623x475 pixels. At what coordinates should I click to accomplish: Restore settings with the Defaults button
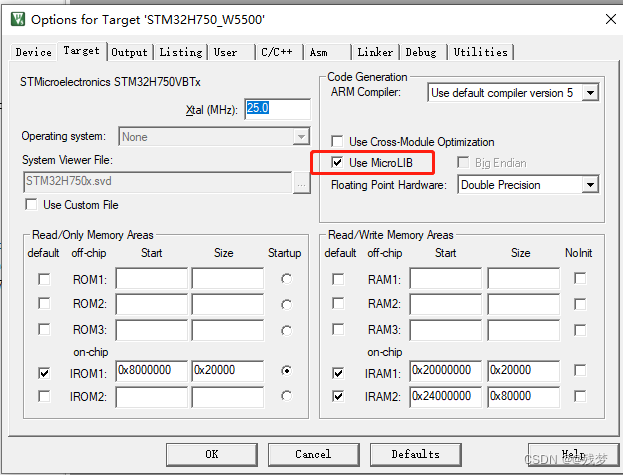(416, 454)
